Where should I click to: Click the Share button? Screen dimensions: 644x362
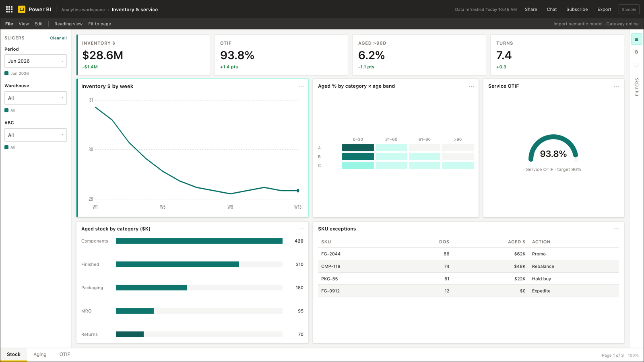pos(531,9)
